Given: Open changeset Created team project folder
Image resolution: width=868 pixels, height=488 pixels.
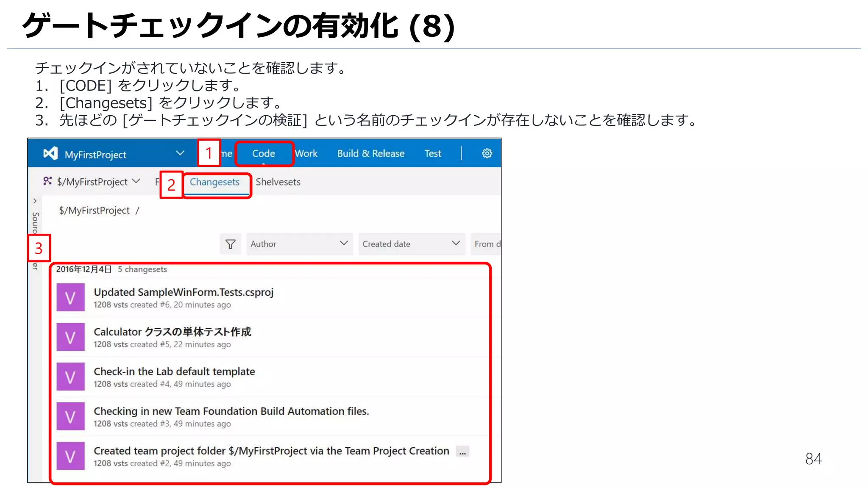Looking at the screenshot, I should pos(271,451).
